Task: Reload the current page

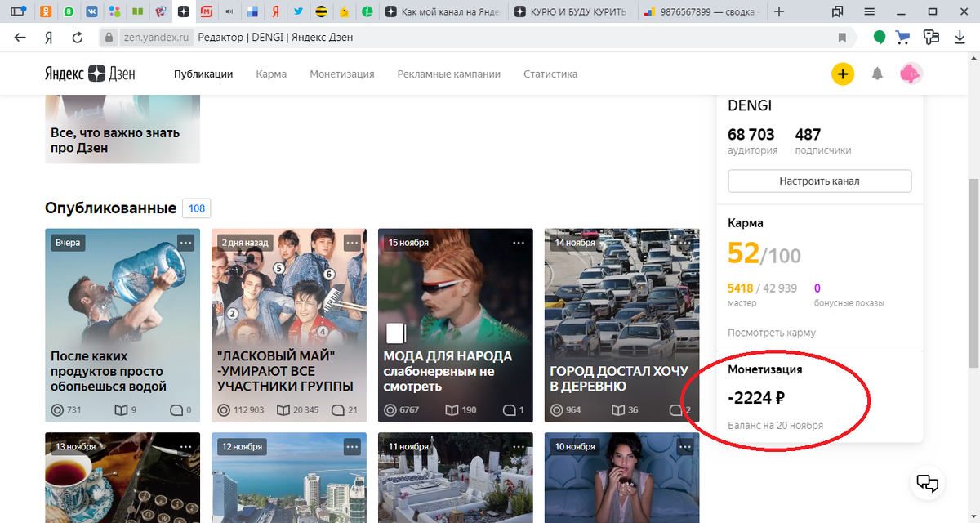Action: (x=78, y=38)
